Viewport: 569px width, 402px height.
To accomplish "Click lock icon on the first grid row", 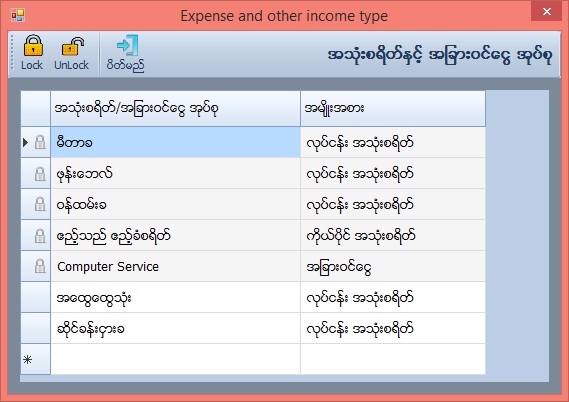I will click(x=40, y=142).
